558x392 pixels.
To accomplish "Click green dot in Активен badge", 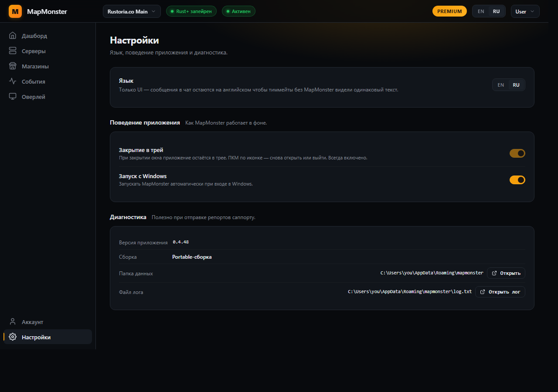I will click(x=228, y=11).
